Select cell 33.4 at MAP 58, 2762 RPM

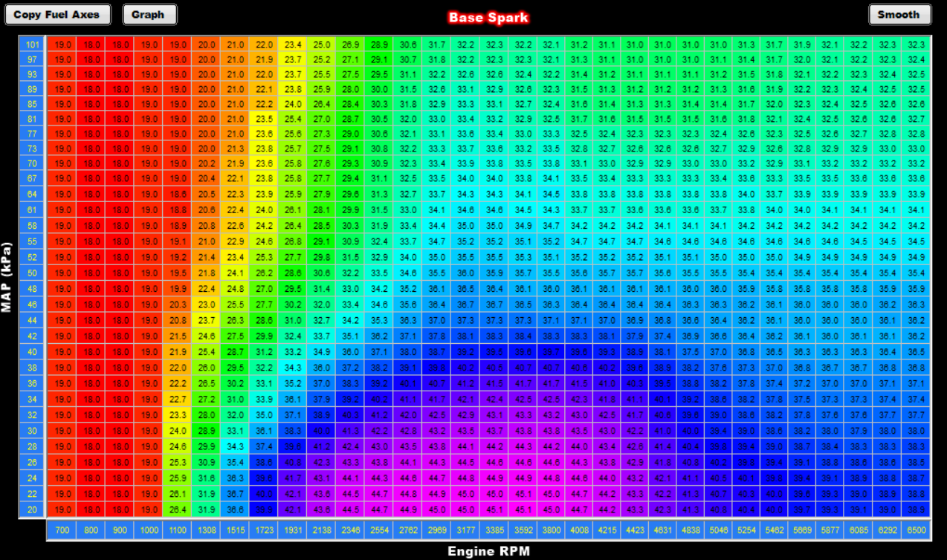pos(408,225)
